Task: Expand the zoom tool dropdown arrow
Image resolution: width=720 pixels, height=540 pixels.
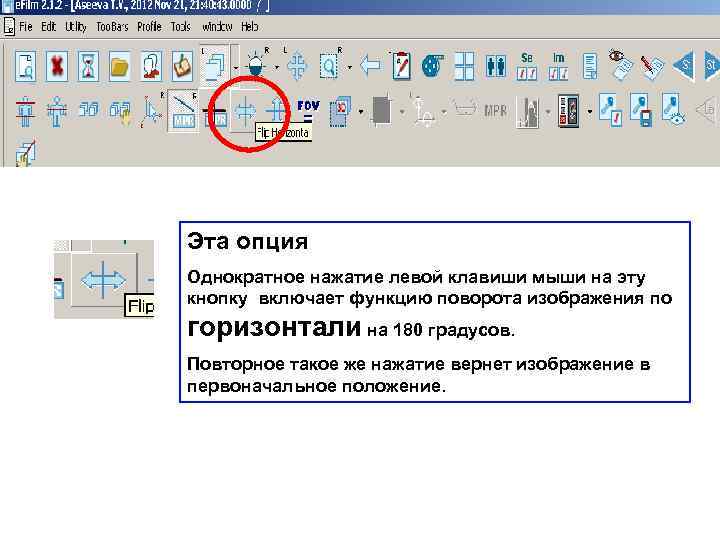Action: tap(350, 68)
